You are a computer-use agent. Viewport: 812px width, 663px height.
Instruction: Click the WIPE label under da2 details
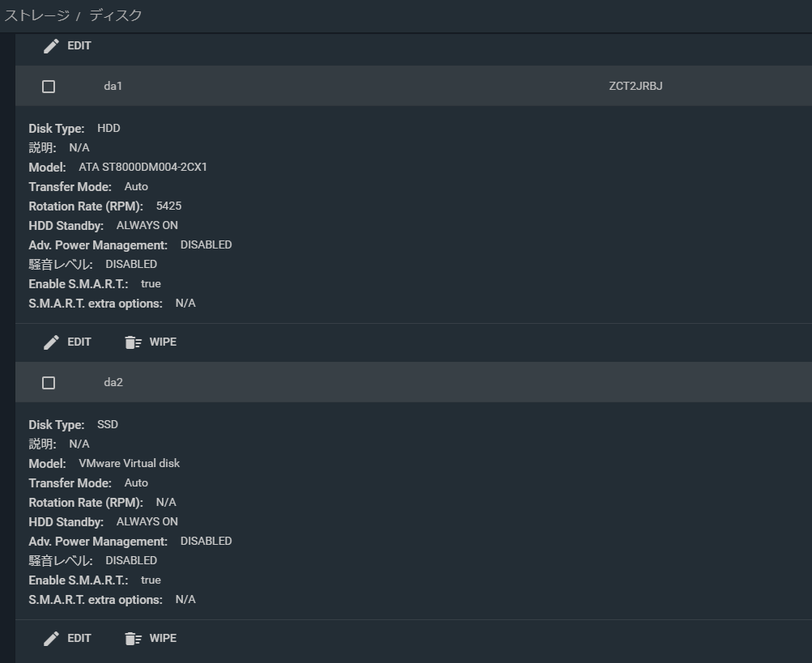[163, 638]
